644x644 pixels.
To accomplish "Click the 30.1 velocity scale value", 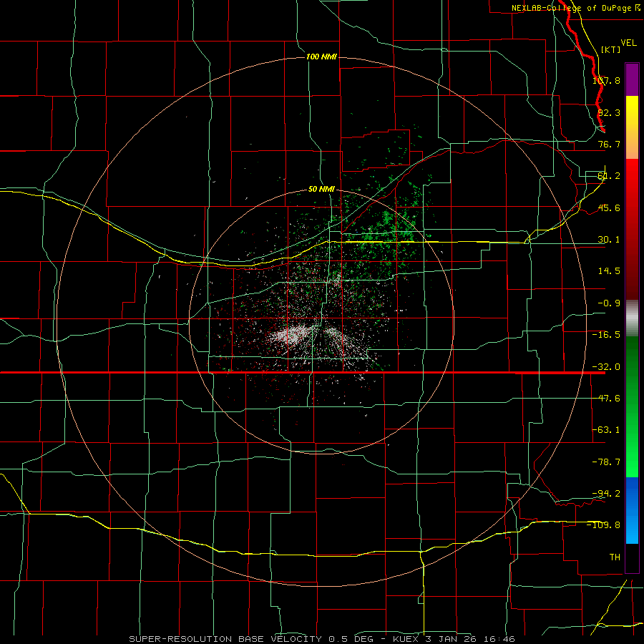I will 609,240.
